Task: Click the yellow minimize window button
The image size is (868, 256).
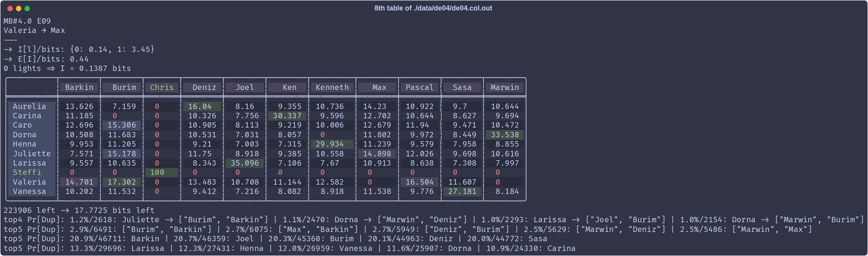Action: 19,9
